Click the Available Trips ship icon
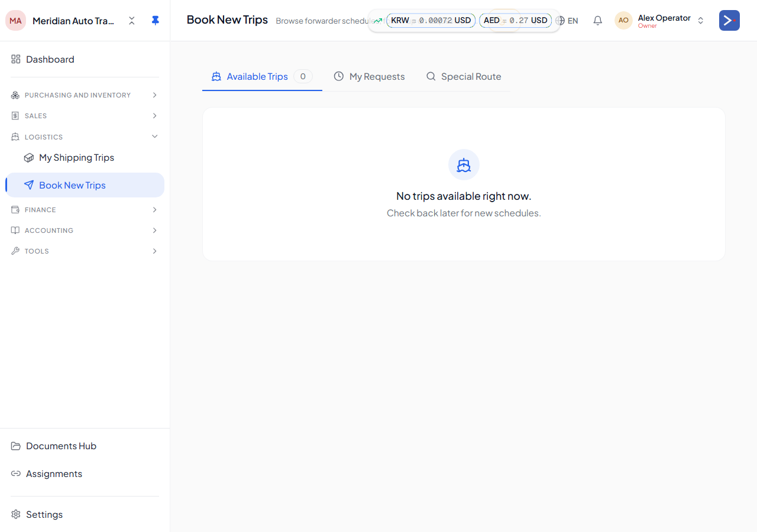The image size is (757, 532). pos(216,76)
